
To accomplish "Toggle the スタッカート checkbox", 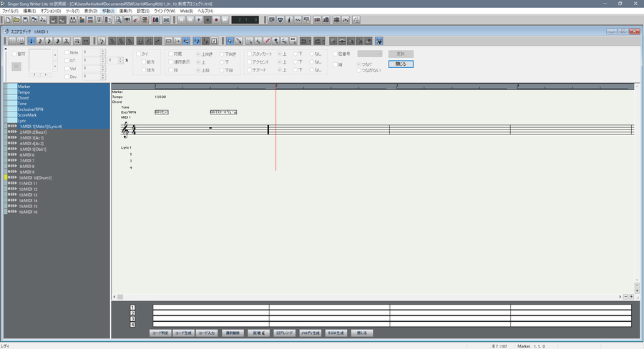I will tap(250, 54).
